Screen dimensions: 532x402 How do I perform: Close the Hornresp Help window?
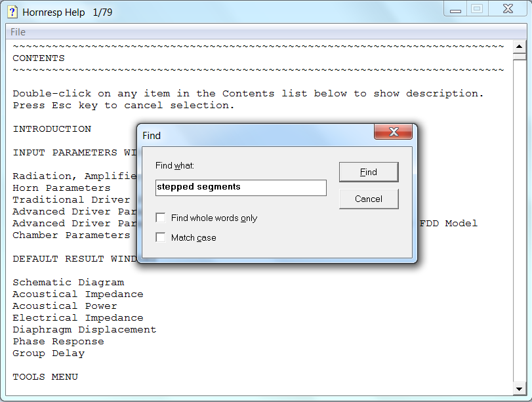point(508,9)
